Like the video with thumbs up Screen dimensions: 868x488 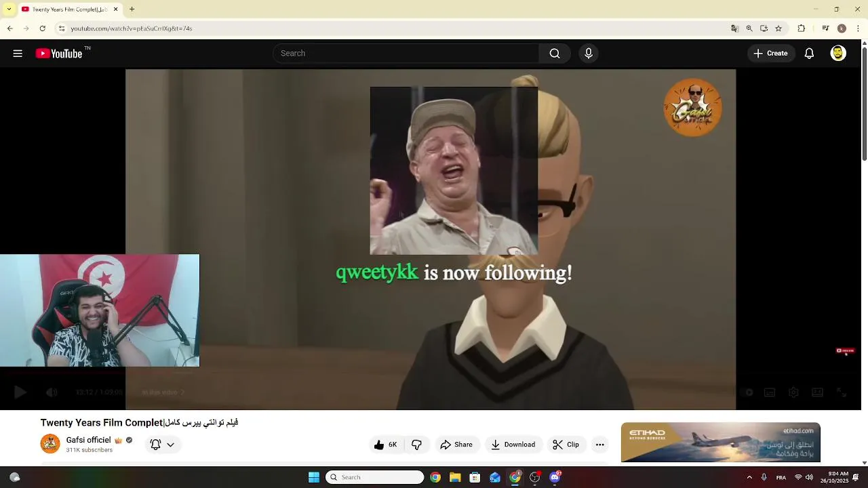pos(386,445)
